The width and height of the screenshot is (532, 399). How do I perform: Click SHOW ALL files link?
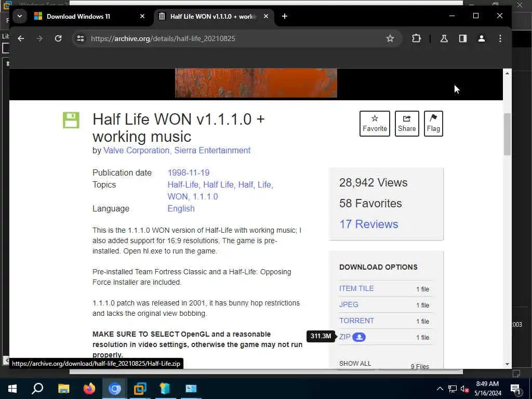355,363
